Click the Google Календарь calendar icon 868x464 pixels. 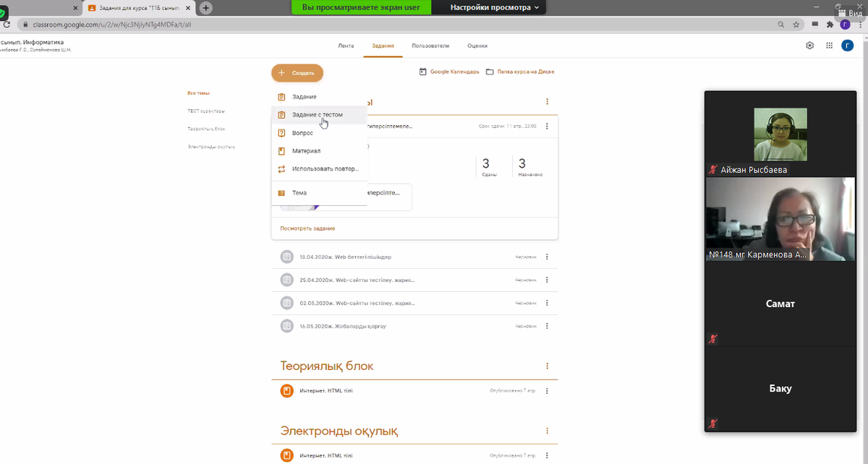click(423, 72)
